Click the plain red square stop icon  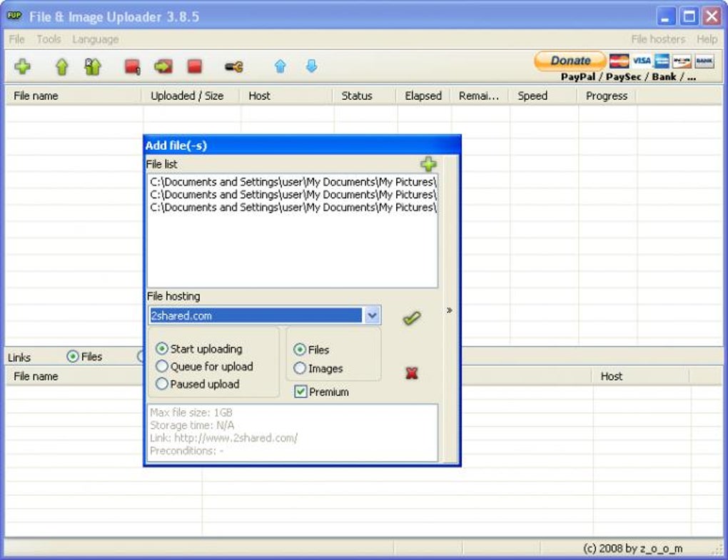[195, 66]
